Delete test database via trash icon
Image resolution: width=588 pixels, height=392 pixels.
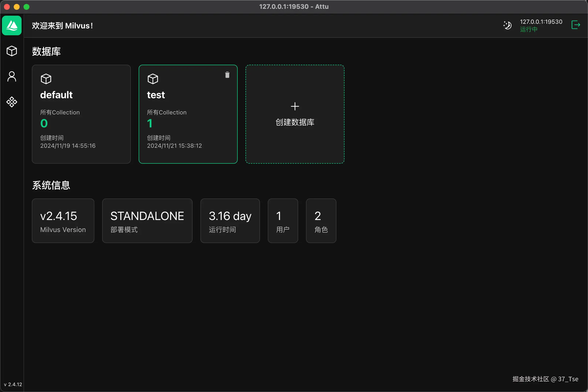[x=227, y=75]
